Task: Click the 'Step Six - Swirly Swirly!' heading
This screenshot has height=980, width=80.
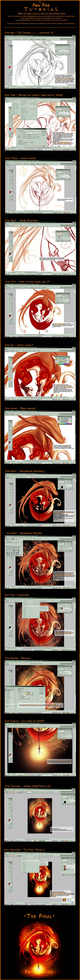Action: [x=19, y=345]
